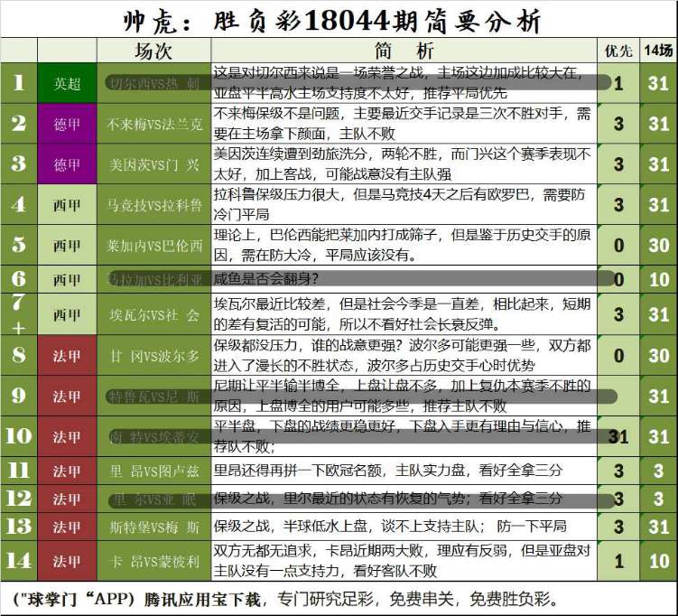
Task: Select 法甲 cell beside 卡昂VS蒙彼利
Action: coord(67,561)
